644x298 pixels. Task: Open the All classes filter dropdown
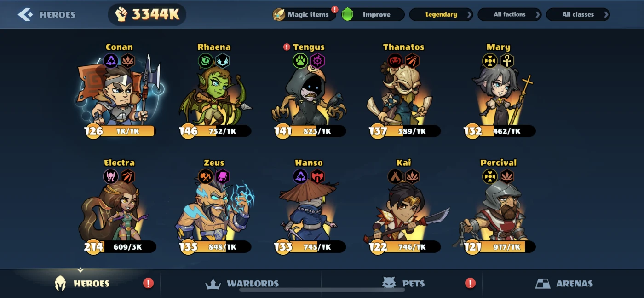tap(578, 15)
